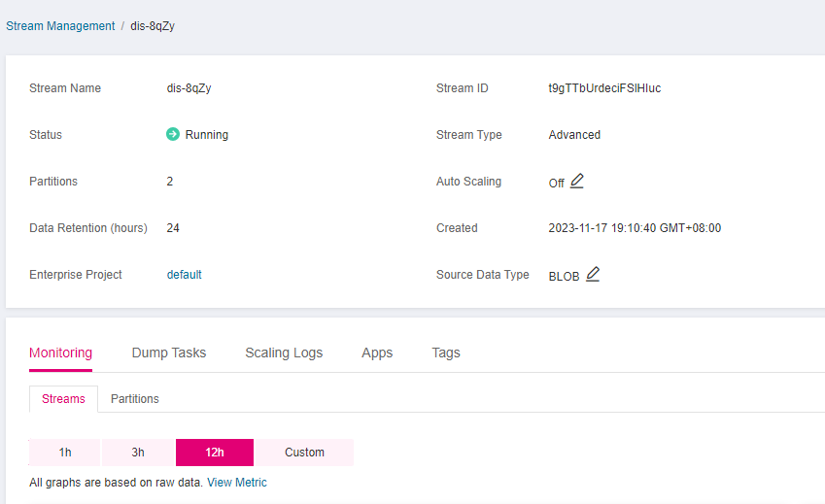This screenshot has height=504, width=825.
Task: Click the green Running status icon
Action: point(173,134)
